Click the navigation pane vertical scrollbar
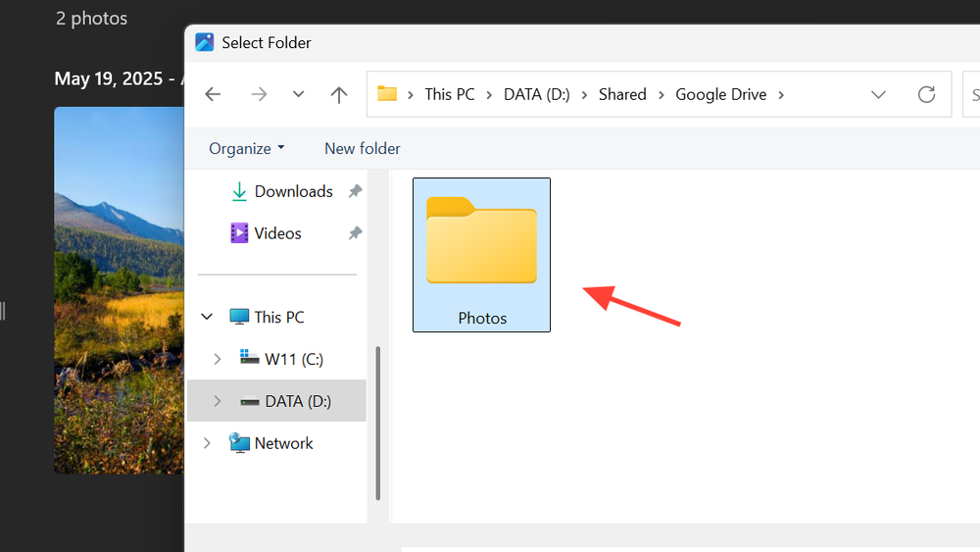980x552 pixels. coord(378,422)
